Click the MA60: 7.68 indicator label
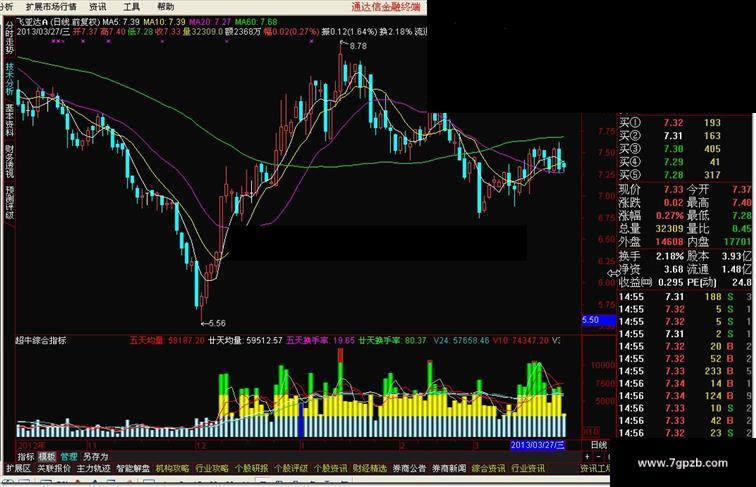The height and width of the screenshot is (487, 756). 256,22
